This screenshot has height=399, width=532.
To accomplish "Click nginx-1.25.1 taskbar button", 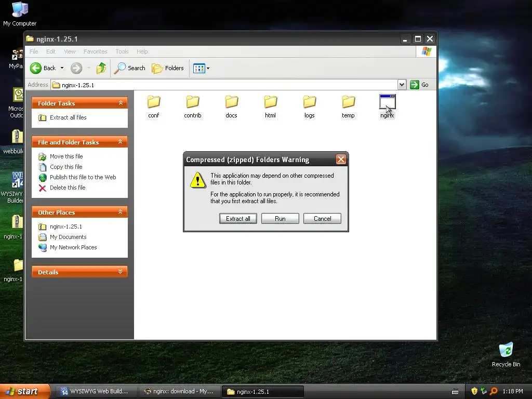I will [262, 392].
